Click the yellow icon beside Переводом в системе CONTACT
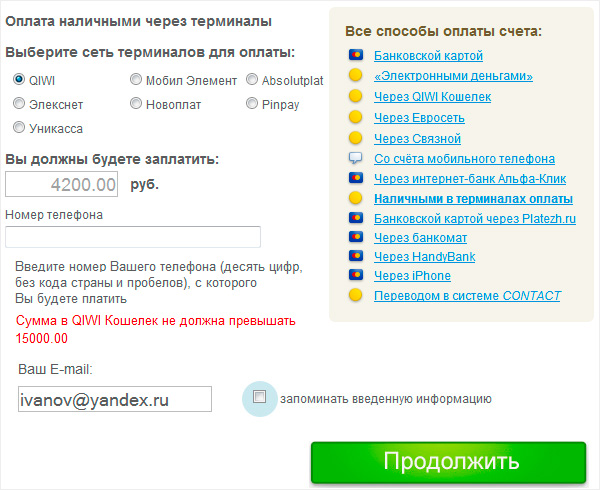The image size is (600, 490). [x=355, y=295]
